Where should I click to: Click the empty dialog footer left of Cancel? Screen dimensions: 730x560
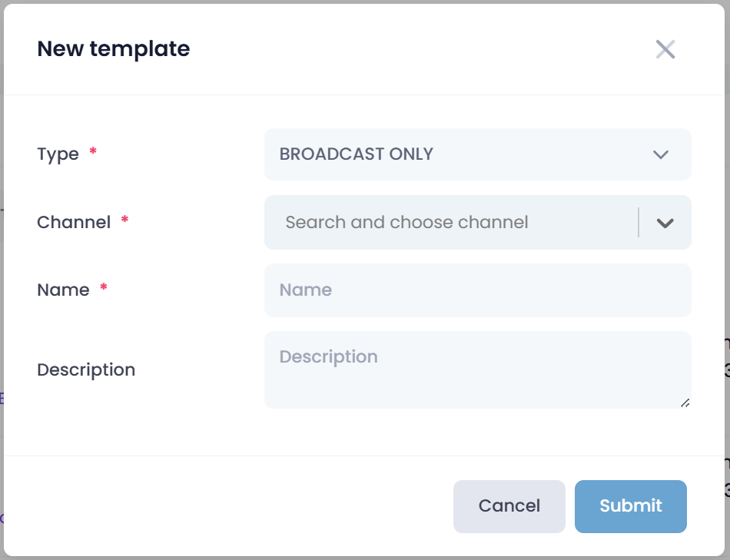[x=231, y=506]
